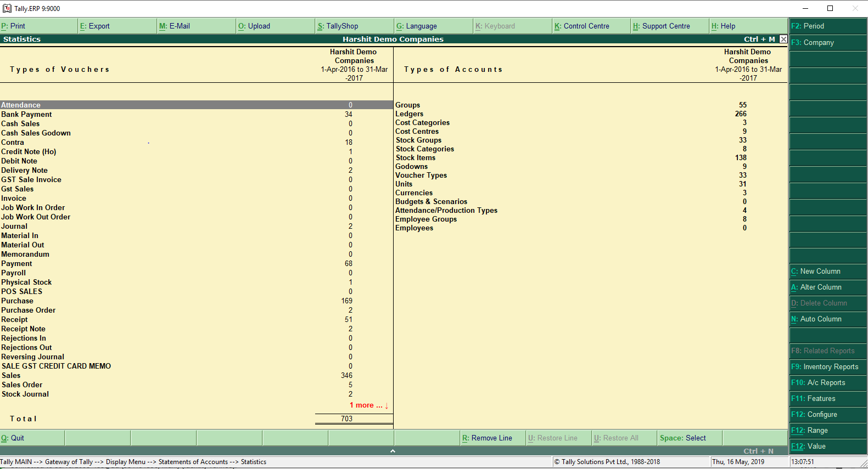Select SALE GST CREDIT CARD MEMO row

coord(196,366)
